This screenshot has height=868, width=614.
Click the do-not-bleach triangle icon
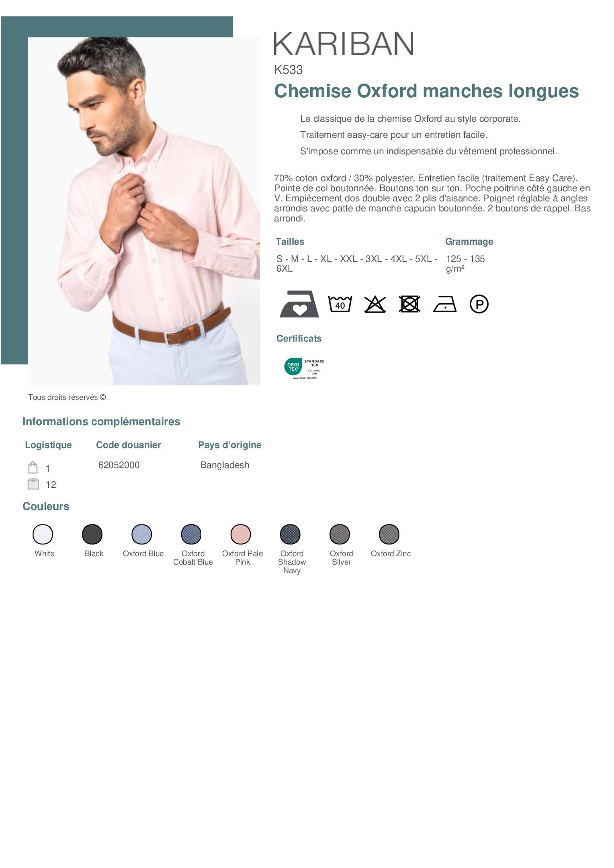(375, 304)
